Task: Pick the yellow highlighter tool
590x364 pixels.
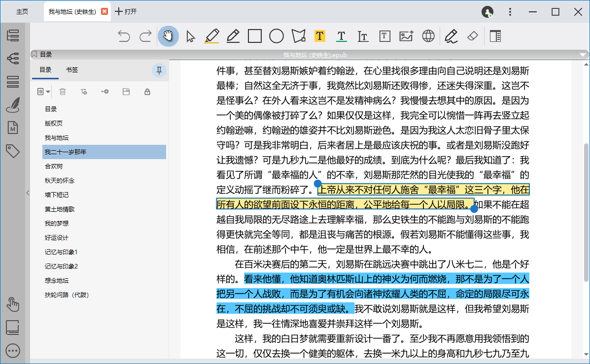Action: (211, 36)
